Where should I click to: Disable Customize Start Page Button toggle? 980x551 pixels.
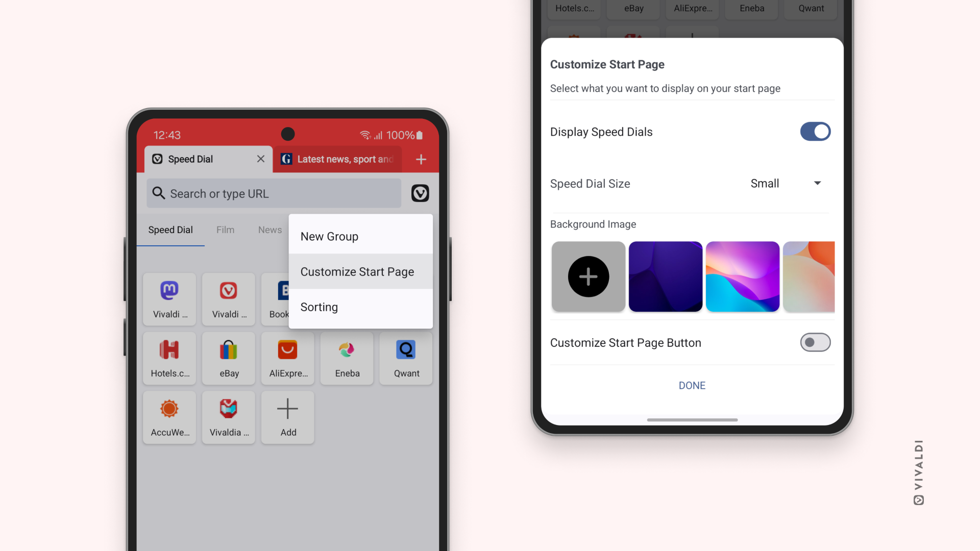pos(815,342)
